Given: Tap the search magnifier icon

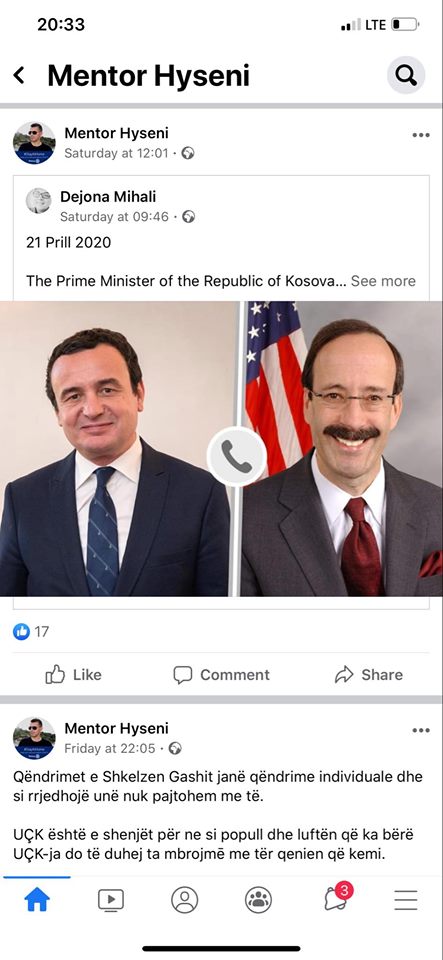Looking at the screenshot, I should (406, 75).
